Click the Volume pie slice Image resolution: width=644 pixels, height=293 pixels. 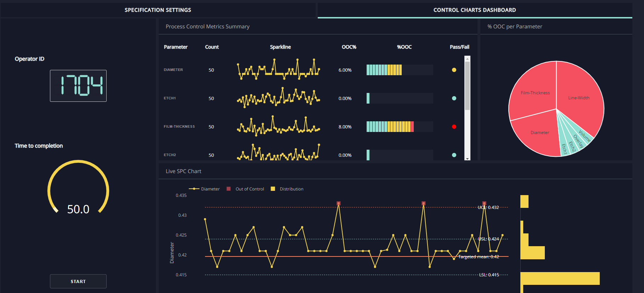[584, 136]
